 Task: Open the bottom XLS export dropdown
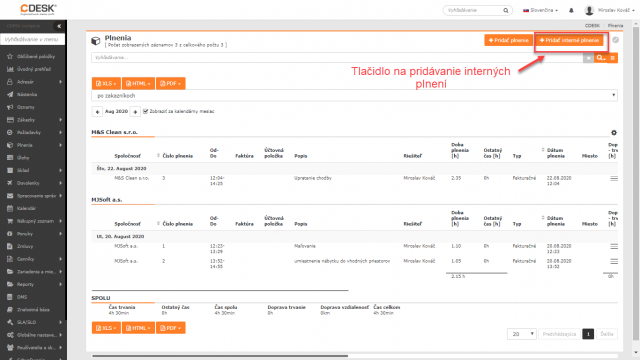106,328
